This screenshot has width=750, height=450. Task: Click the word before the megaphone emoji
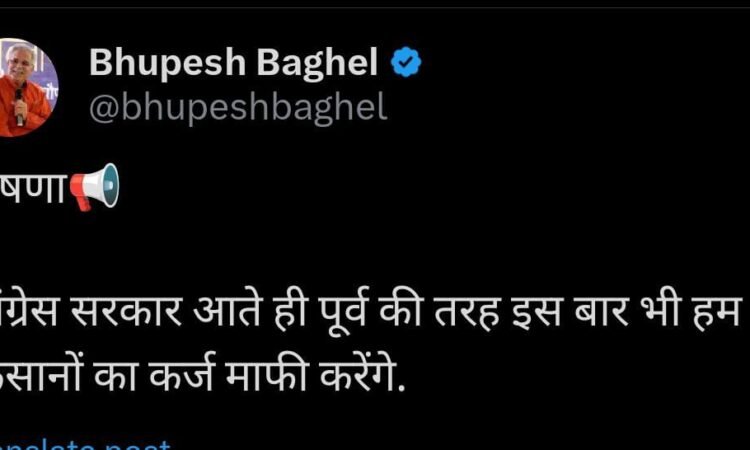[x=32, y=188]
